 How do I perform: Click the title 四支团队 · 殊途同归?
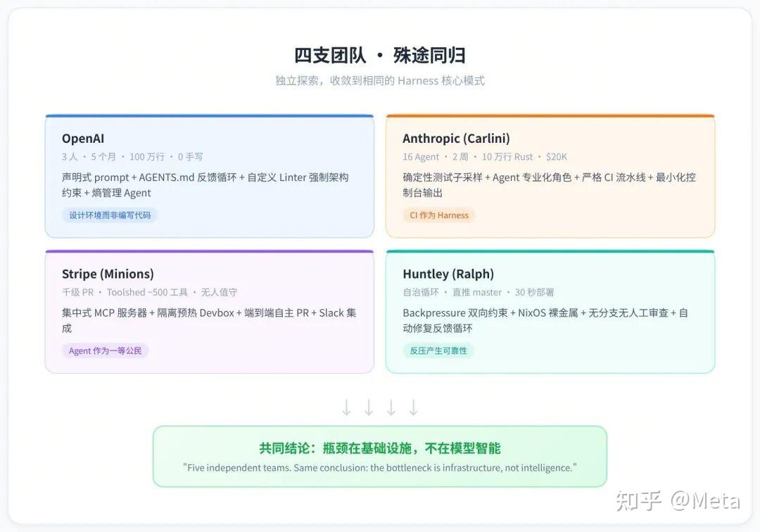pos(379,55)
